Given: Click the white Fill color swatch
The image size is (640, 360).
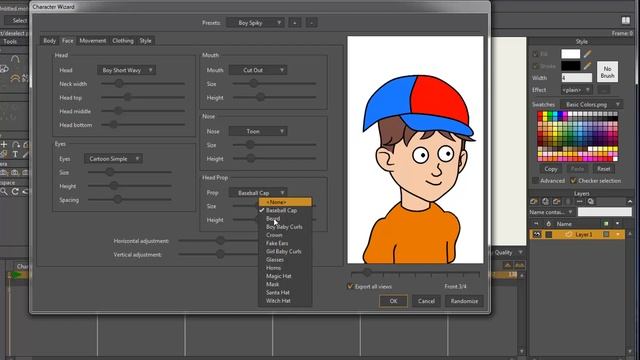Looking at the screenshot, I should tap(571, 54).
